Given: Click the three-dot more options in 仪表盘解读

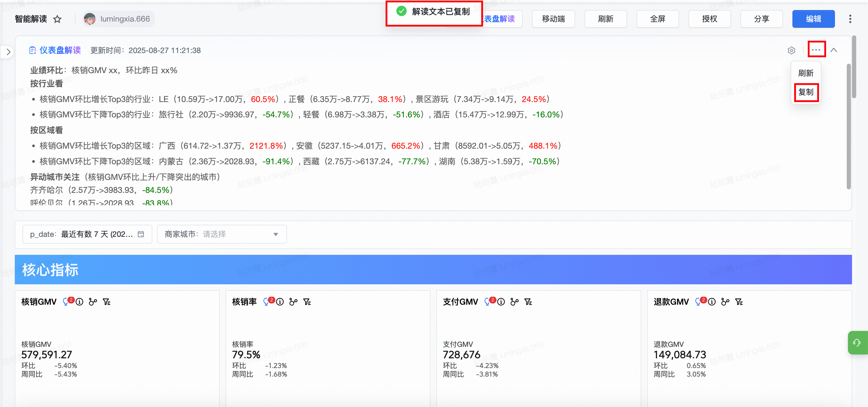Looking at the screenshot, I should pyautogui.click(x=816, y=50).
